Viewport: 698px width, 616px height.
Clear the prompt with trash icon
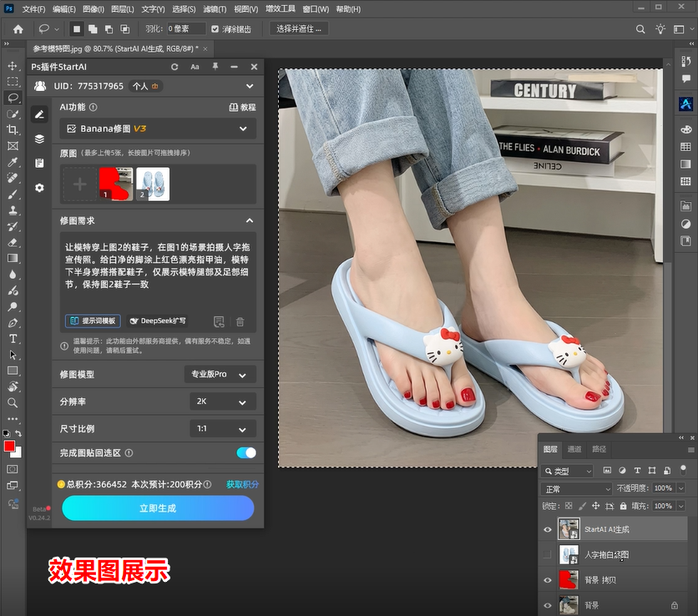click(x=240, y=321)
